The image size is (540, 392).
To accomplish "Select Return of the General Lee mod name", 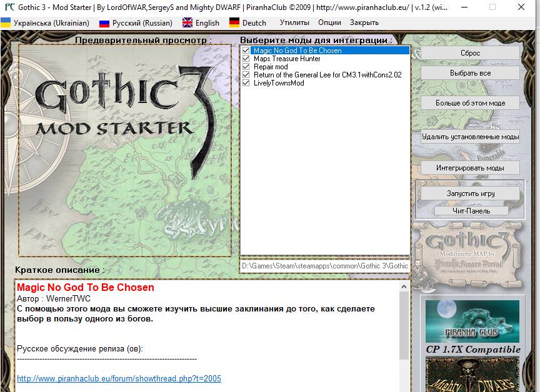I will click(327, 75).
